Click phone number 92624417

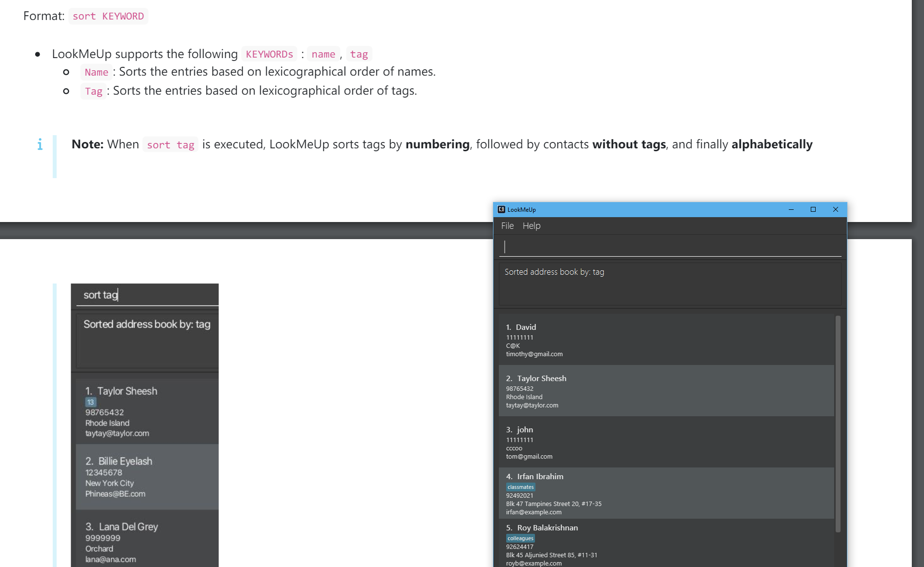519,547
